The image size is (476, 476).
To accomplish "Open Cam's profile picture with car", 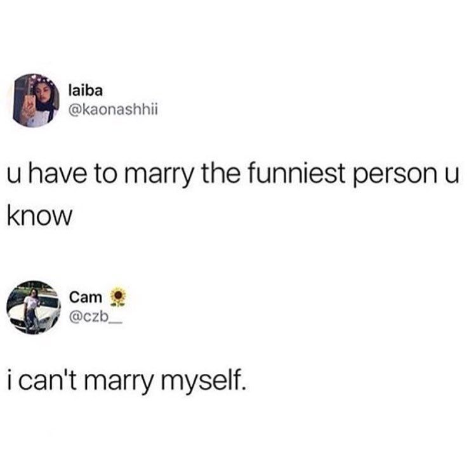I will tap(34, 308).
